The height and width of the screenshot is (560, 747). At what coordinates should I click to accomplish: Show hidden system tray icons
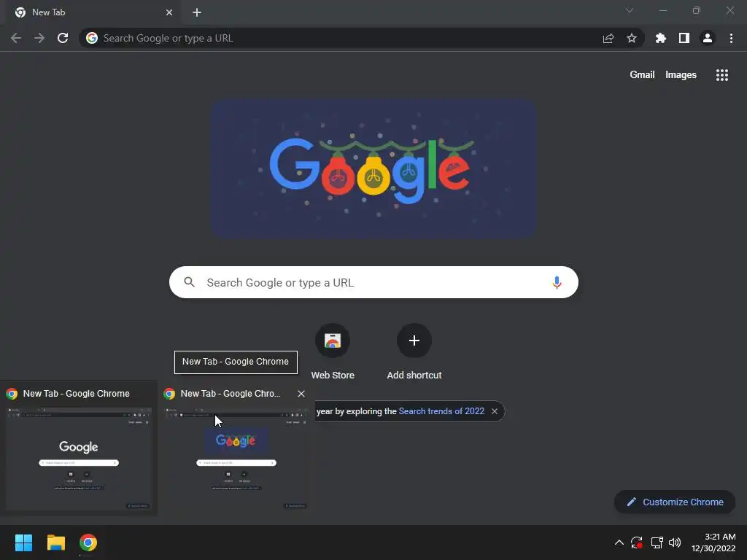pos(619,542)
